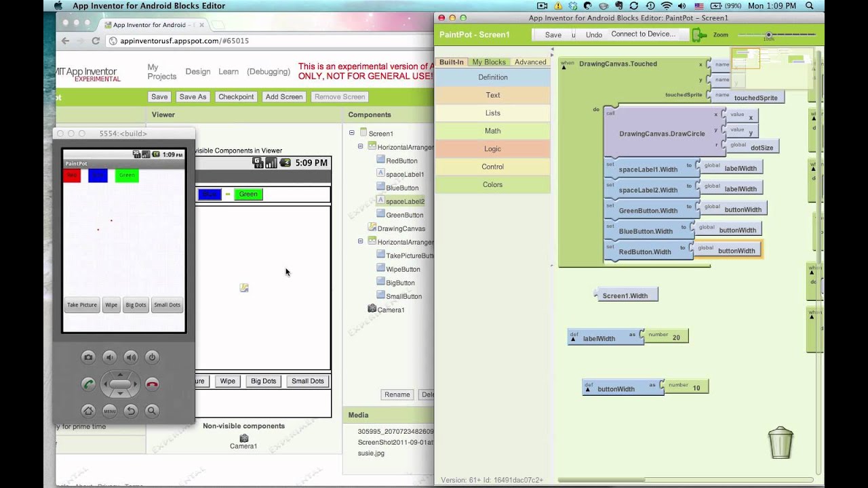Click the Green button in designer viewer
Screen dimensions: 868x488
coord(248,194)
